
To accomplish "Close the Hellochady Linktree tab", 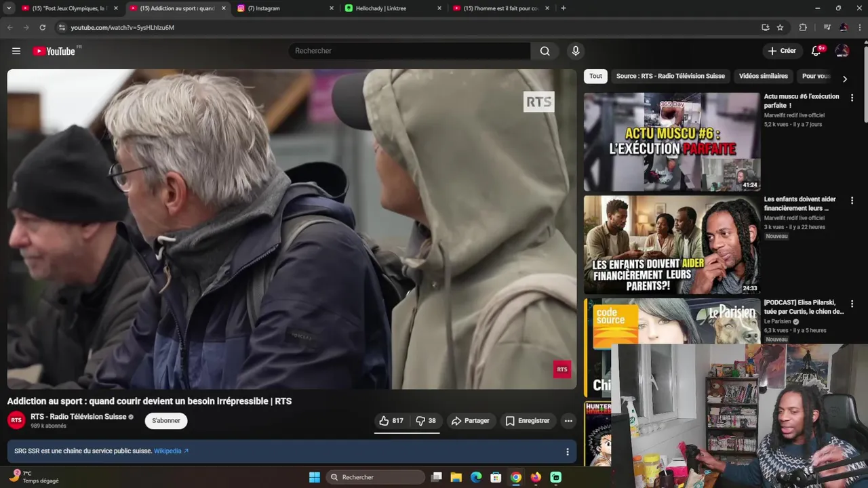I will (x=439, y=8).
